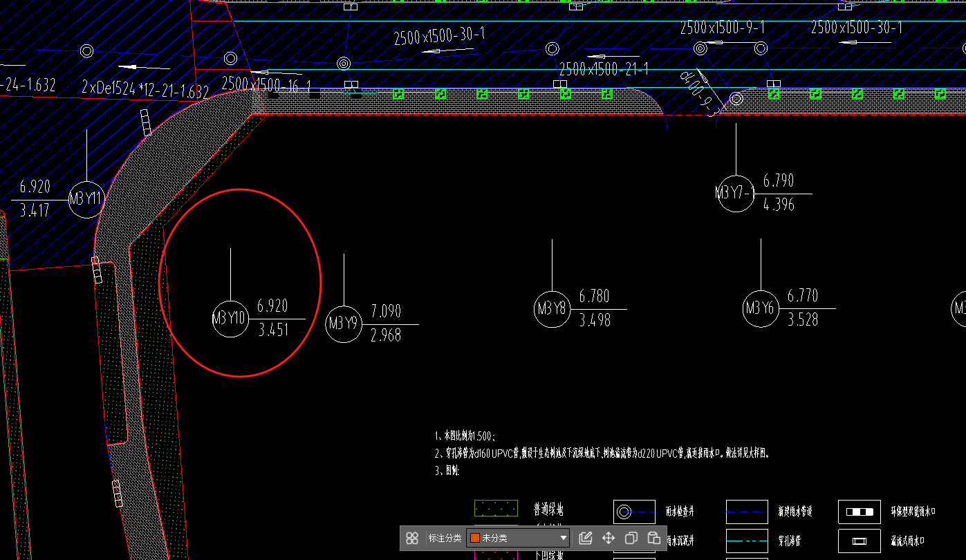Click the edit annotation pencil icon
The width and height of the screenshot is (966, 560).
tap(585, 538)
